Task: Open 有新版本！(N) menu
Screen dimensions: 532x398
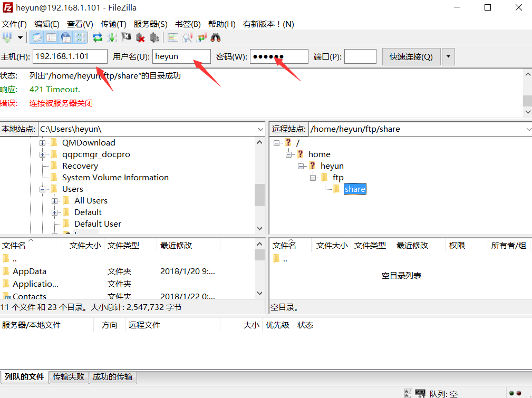Action: (x=268, y=24)
